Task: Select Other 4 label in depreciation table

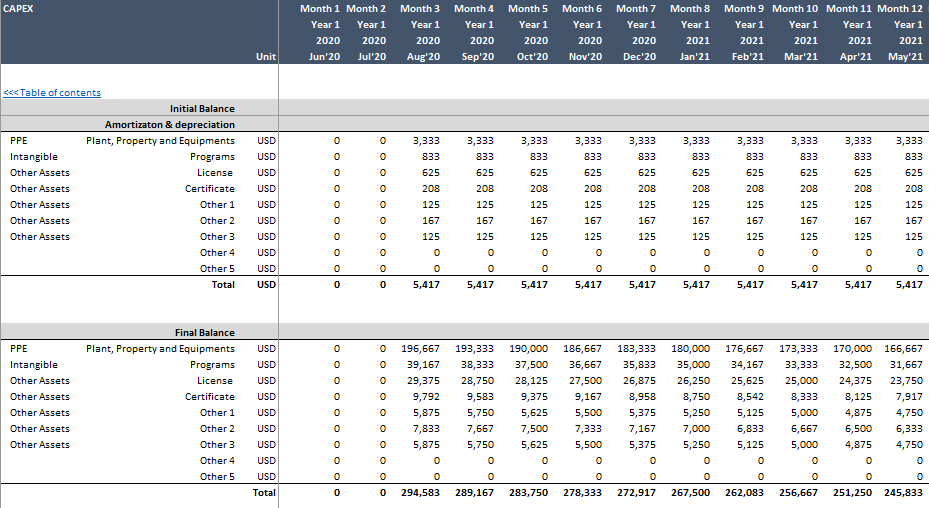Action: 217,253
